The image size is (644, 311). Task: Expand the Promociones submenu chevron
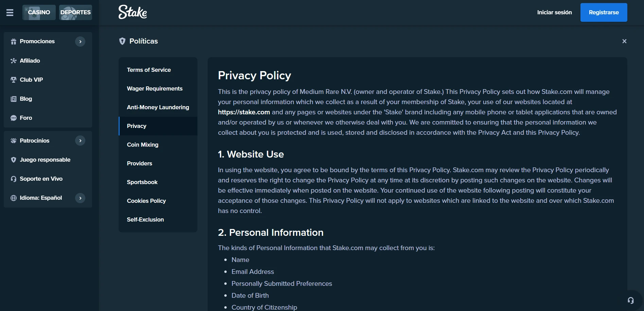click(x=80, y=42)
